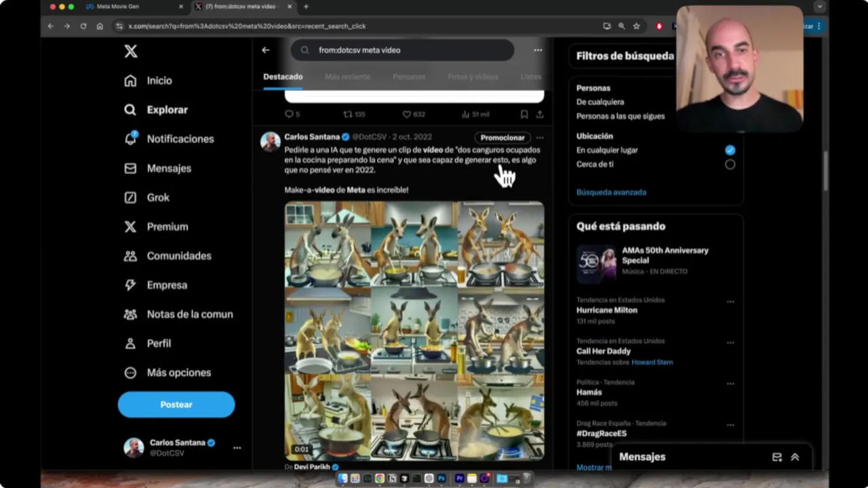The height and width of the screenshot is (488, 868).
Task: Select 'De cualquiera' under Personas filter
Action: coord(600,102)
